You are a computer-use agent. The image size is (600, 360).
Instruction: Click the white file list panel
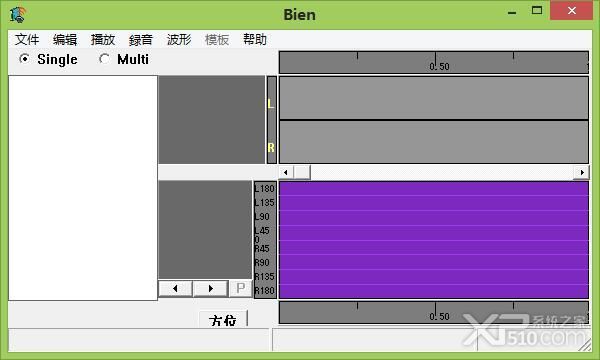point(83,188)
